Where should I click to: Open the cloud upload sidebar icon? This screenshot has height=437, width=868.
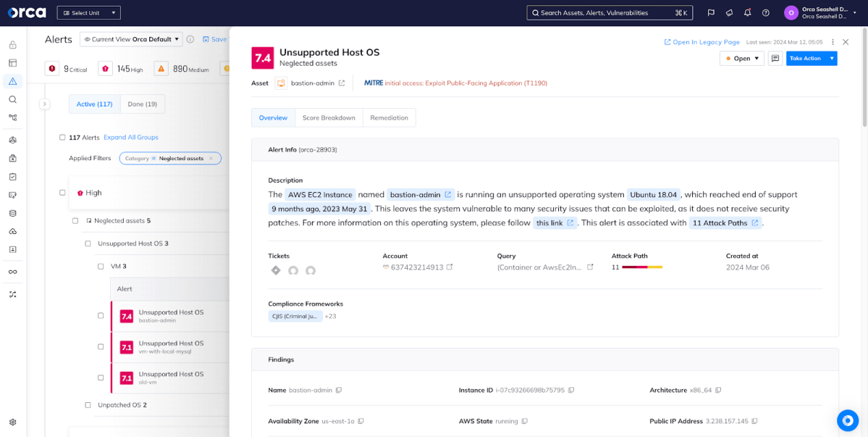(13, 231)
